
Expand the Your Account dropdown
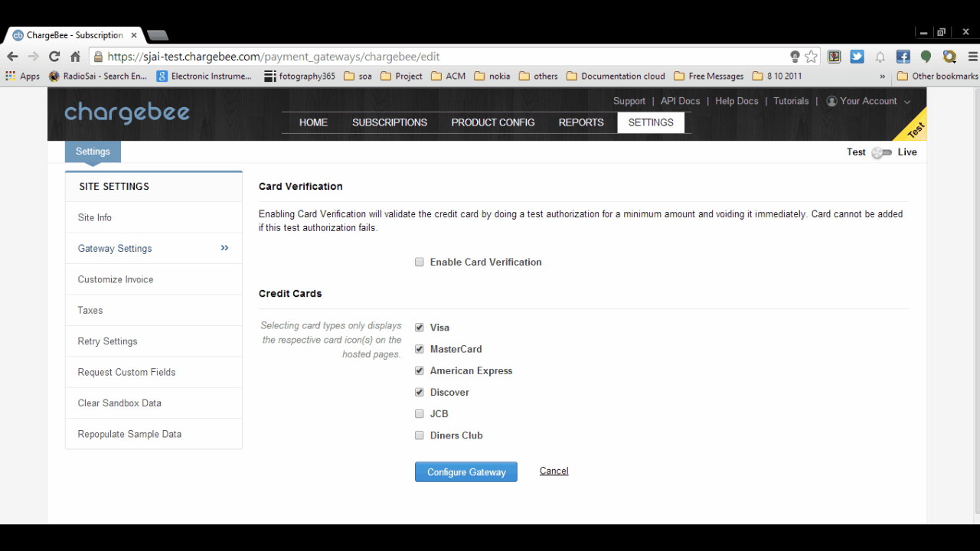(868, 101)
